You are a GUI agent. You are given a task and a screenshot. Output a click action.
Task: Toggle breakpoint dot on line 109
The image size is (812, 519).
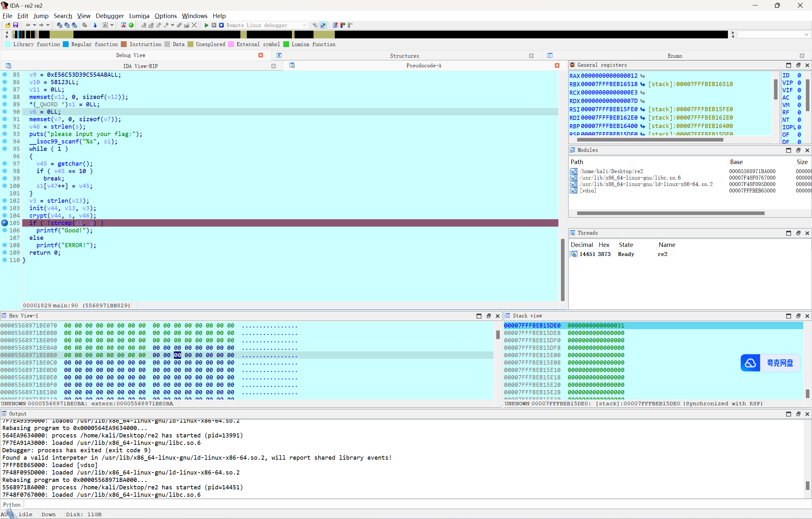click(x=5, y=252)
